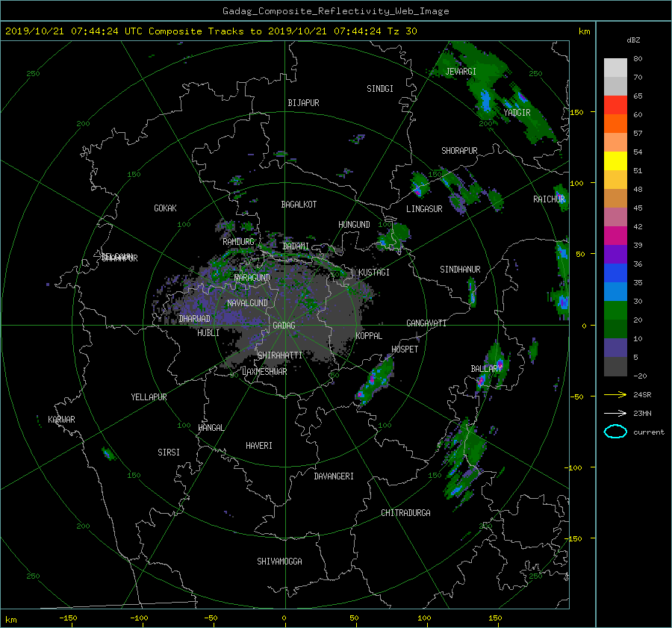Screen dimensions: 672x628
Task: Click the KUSTAGI city label
Action: (x=374, y=273)
